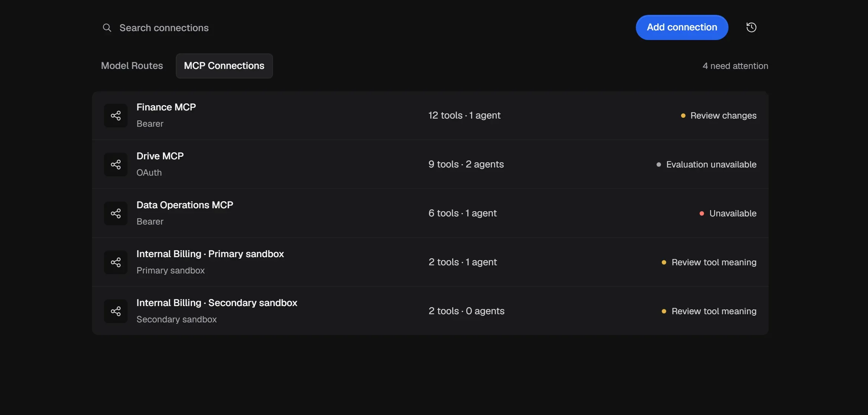Click '12 tools · 1 agent' text
This screenshot has width=868, height=415.
[x=464, y=116]
